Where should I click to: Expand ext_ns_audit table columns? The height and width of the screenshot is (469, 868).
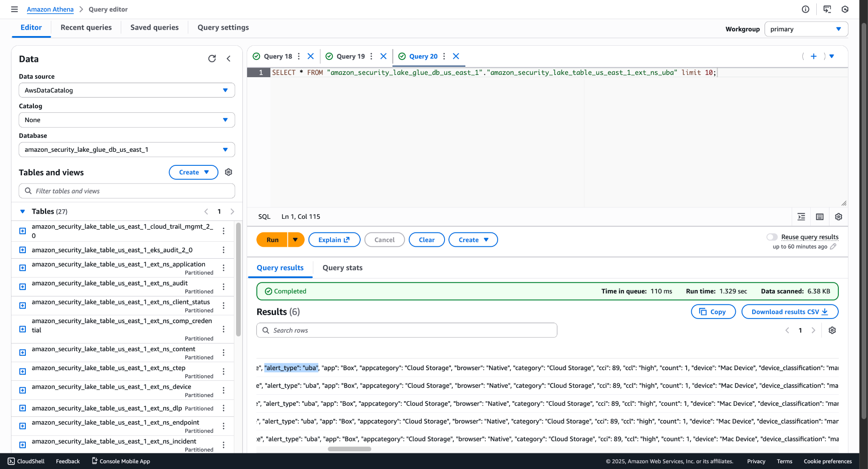click(23, 287)
